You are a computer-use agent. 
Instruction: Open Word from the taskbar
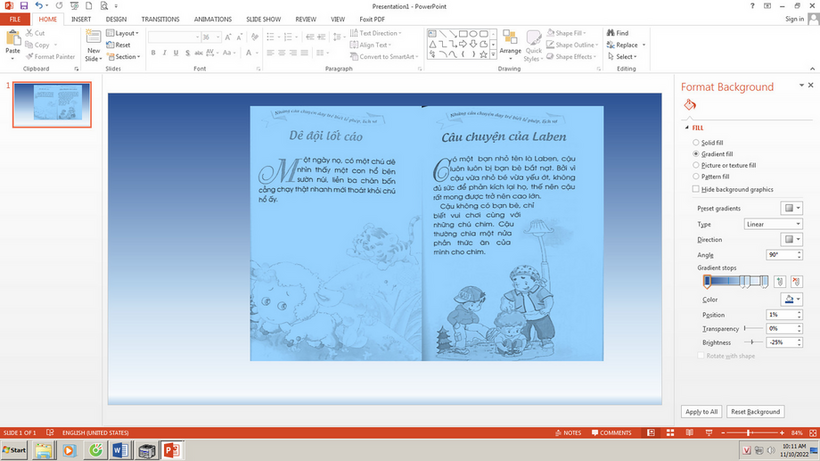120,450
